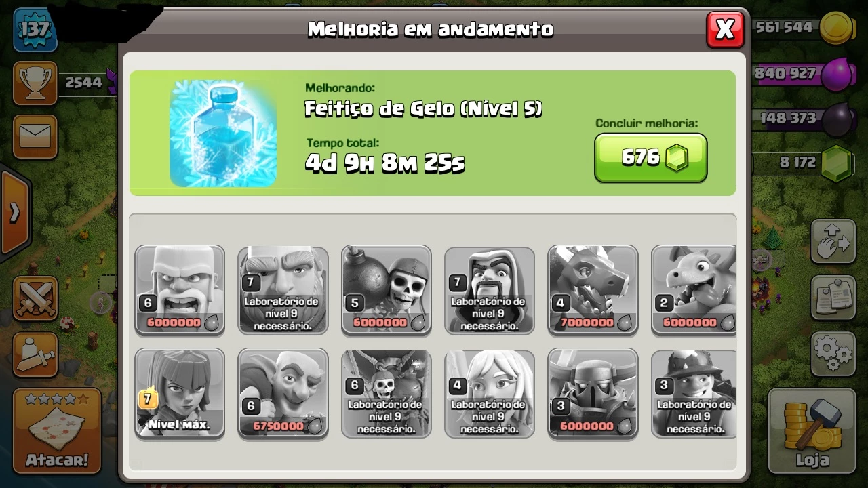Select the Giant troop card

[283, 290]
